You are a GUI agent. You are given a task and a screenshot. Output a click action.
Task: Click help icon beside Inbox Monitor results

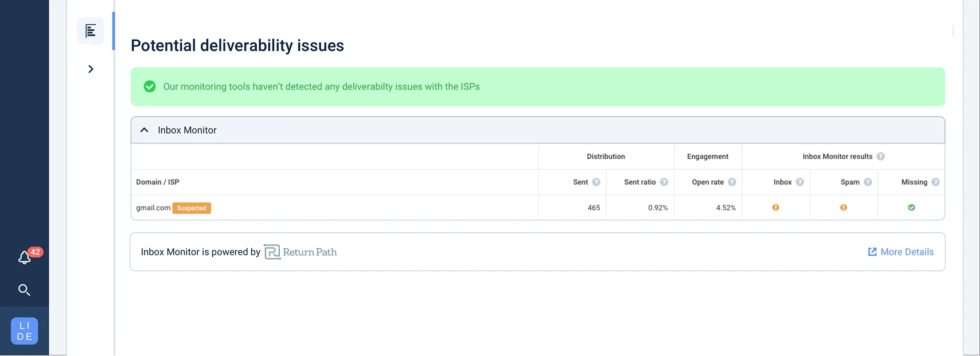click(x=881, y=157)
